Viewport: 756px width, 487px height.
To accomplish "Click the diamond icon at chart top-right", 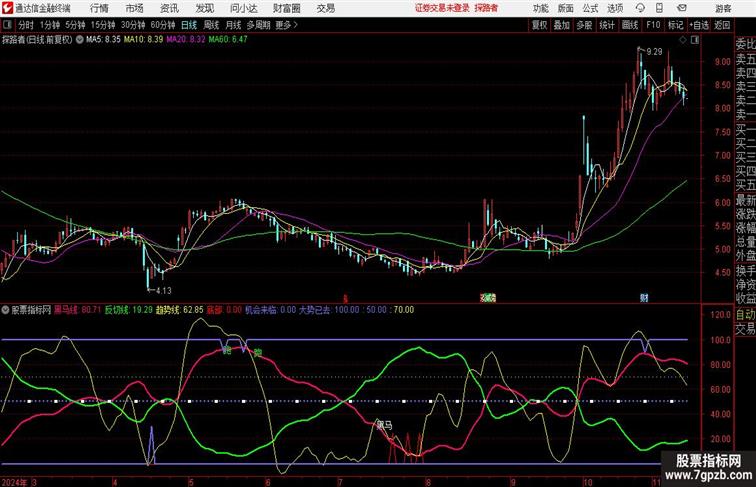I will (683, 40).
